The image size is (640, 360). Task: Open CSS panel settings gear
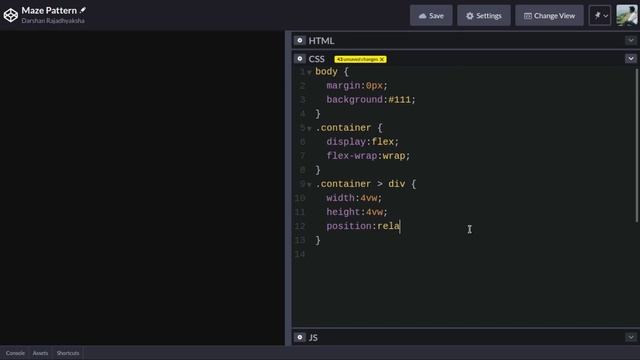[x=300, y=59]
